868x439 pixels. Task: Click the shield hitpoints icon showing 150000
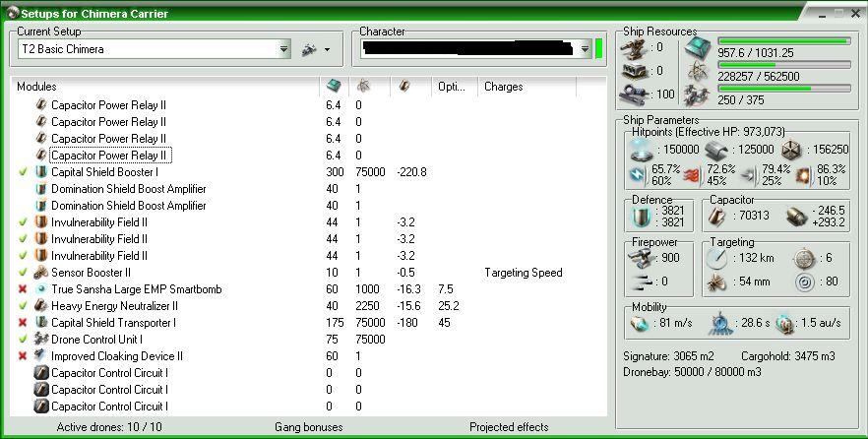(x=642, y=150)
